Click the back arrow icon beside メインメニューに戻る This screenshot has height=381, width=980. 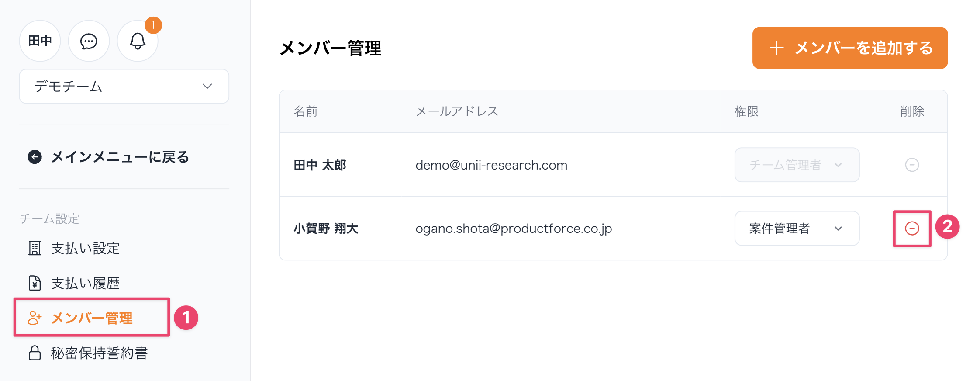click(x=35, y=157)
